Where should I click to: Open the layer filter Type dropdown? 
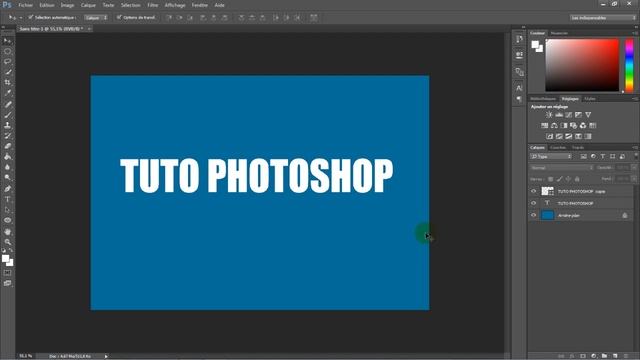click(551, 156)
